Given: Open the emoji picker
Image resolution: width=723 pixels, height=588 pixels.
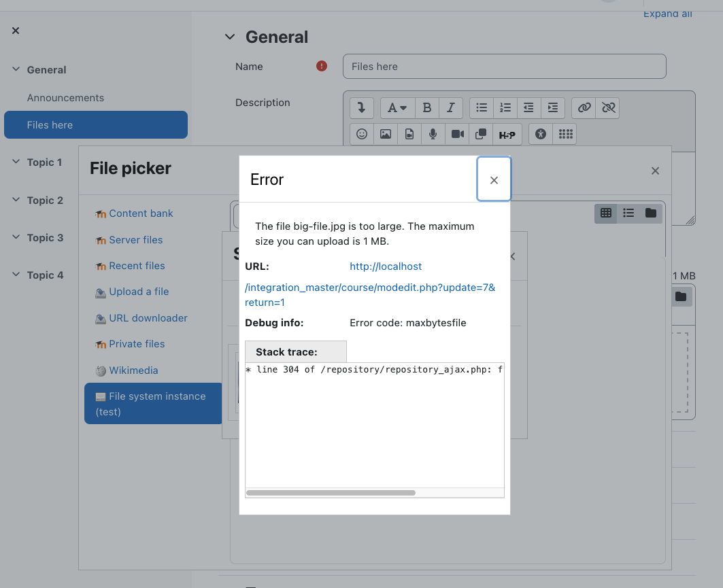Looking at the screenshot, I should click(362, 134).
